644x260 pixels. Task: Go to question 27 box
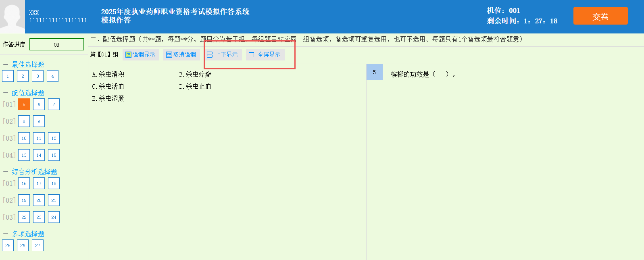point(38,245)
